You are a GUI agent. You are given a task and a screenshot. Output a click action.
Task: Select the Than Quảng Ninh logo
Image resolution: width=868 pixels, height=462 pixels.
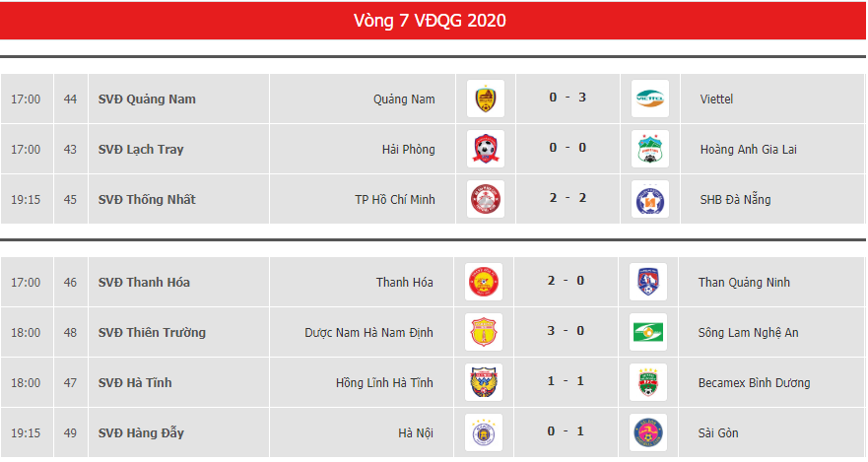[648, 282]
